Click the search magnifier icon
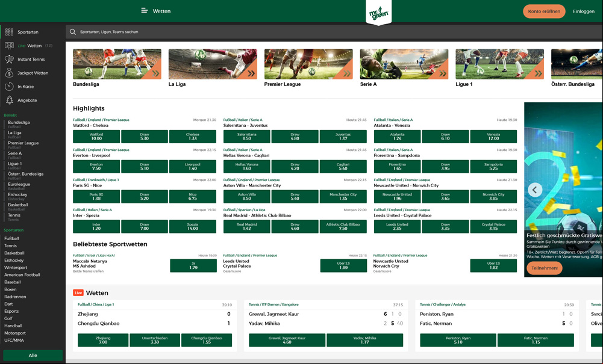Viewport: 603px width, 364px height. 73,32
